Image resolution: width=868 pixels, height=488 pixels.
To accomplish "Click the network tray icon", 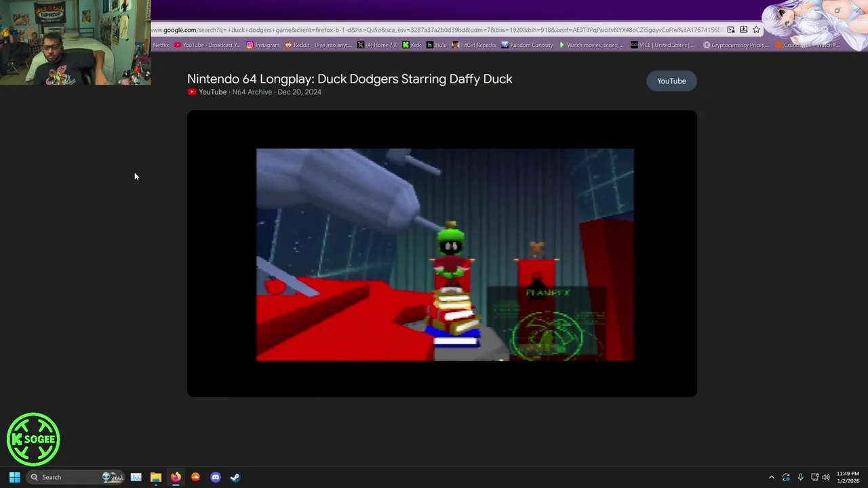I will click(x=814, y=477).
